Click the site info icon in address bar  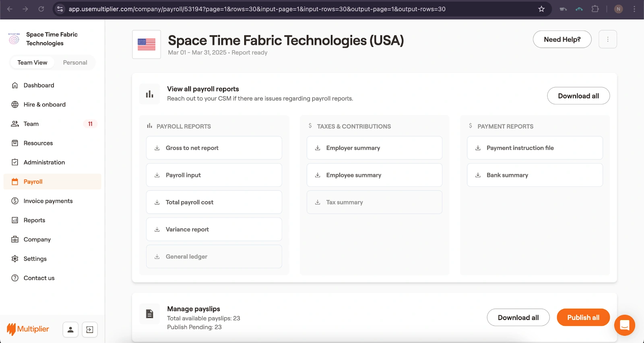60,9
